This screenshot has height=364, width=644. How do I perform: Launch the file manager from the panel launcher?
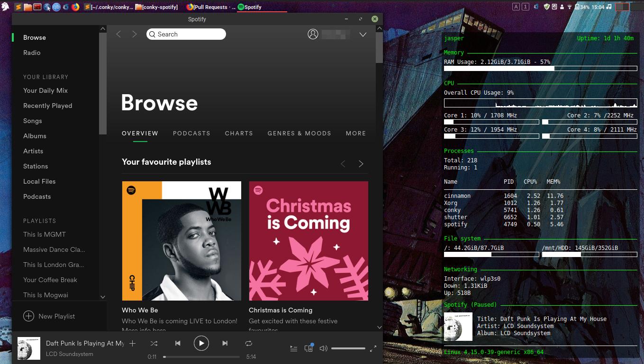point(27,7)
